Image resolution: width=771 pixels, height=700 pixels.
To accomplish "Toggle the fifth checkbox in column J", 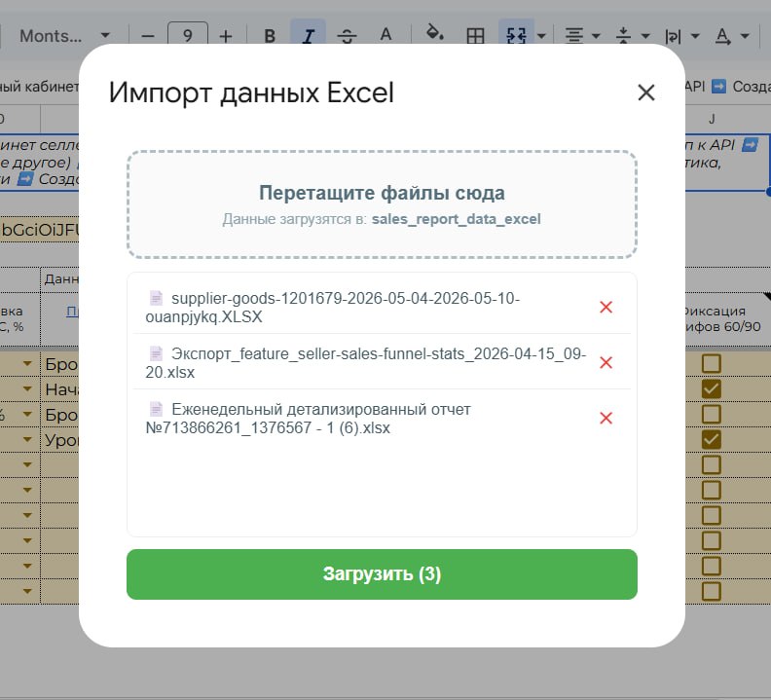I will coord(711,464).
